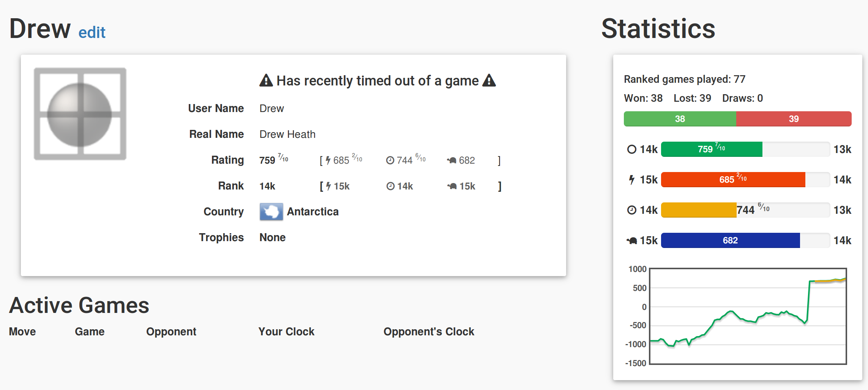This screenshot has width=868, height=390.
Task: Click the Your Clock column header
Action: tap(286, 332)
